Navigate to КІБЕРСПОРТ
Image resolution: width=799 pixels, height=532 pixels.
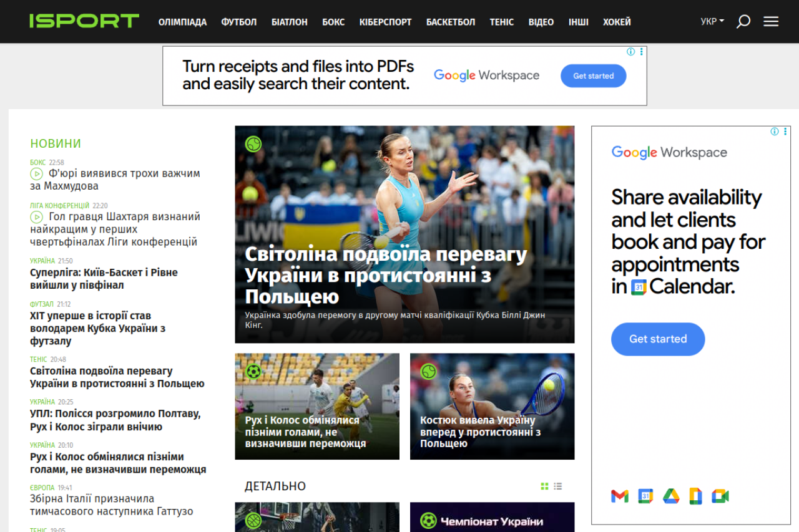[386, 22]
